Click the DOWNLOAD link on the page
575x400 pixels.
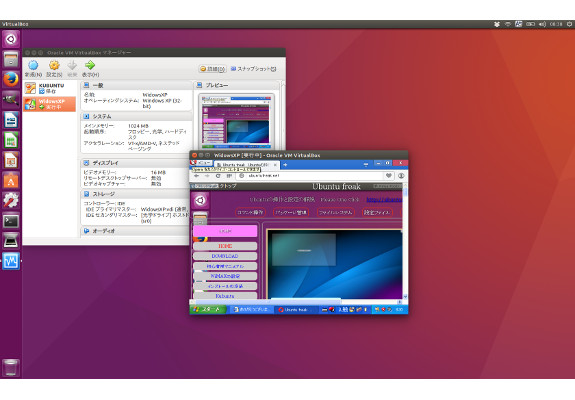click(225, 256)
